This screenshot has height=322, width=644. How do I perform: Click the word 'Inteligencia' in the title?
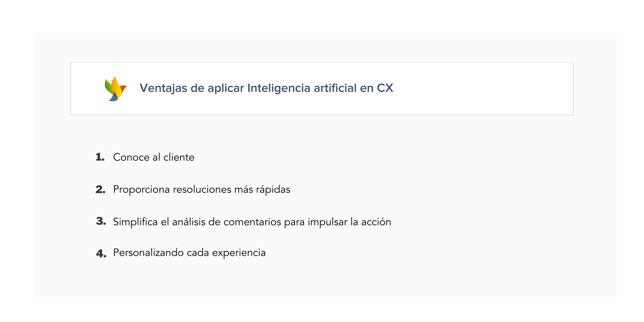[x=279, y=88]
